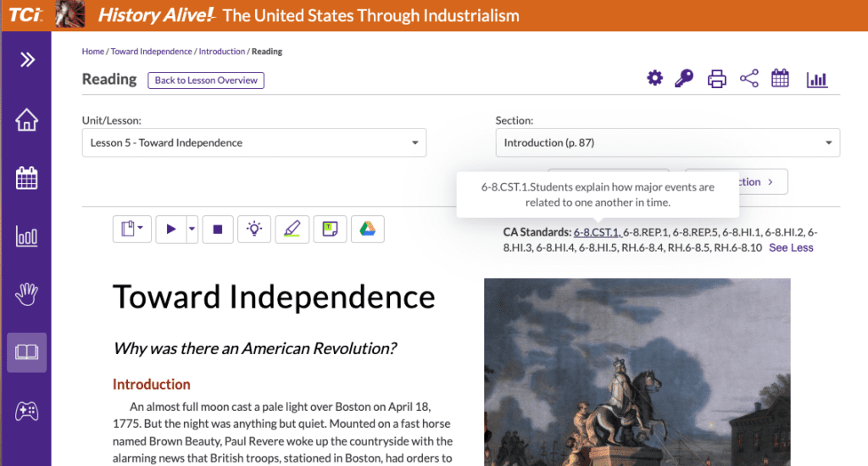Open the calendar in the purple sidebar

tap(26, 178)
